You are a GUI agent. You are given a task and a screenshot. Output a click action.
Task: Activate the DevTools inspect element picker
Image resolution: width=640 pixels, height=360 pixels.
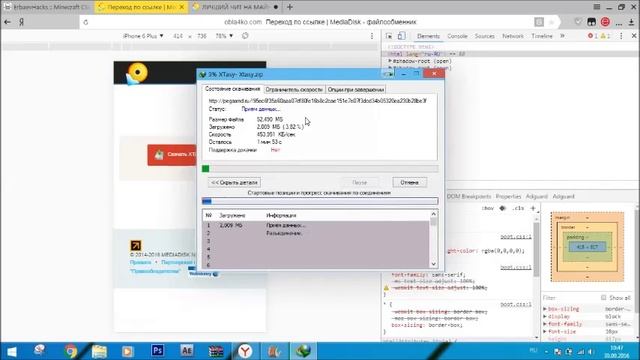click(x=389, y=36)
